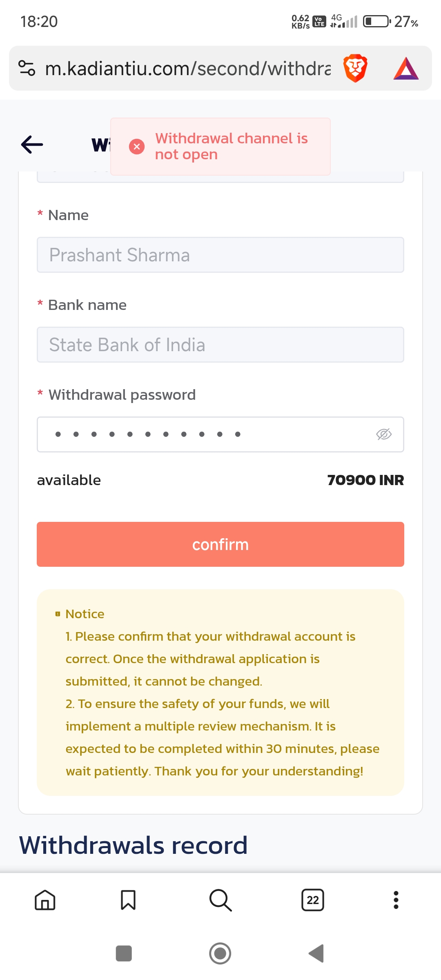The height and width of the screenshot is (980, 441).
Task: Focus the Withdrawal password field
Action: pyautogui.click(x=204, y=434)
